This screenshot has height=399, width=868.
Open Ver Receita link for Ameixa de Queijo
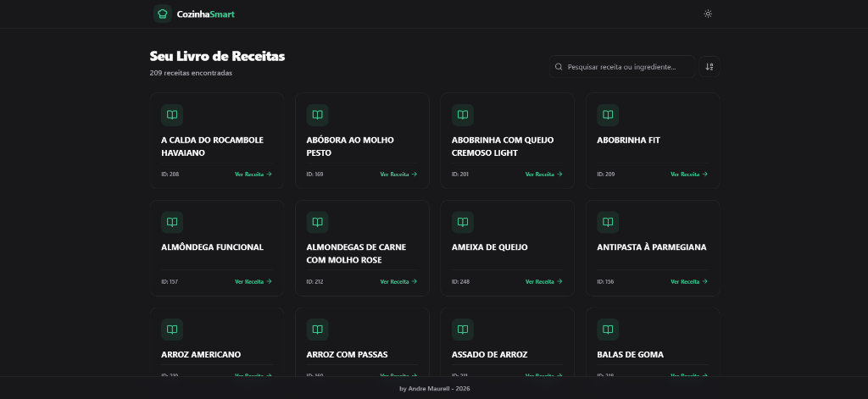[543, 281]
